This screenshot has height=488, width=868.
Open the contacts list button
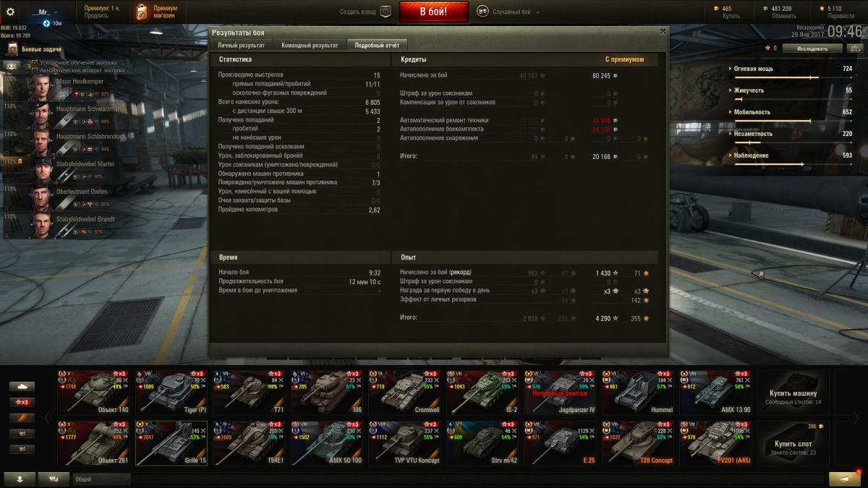(20, 479)
